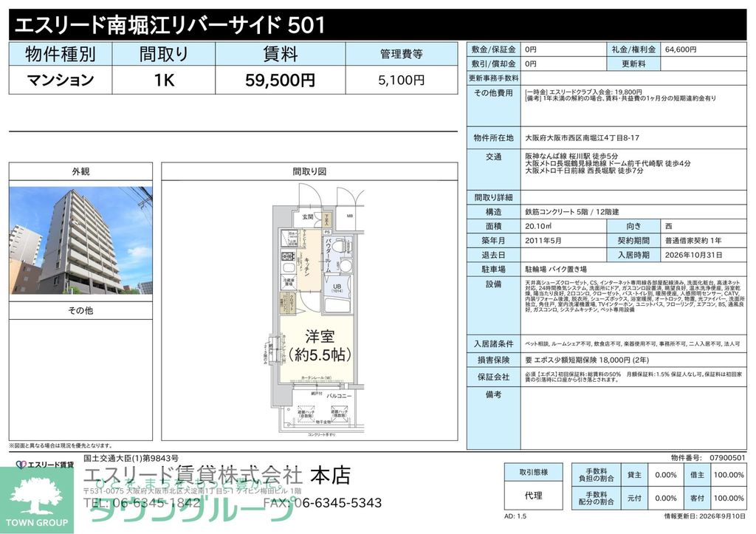This screenshot has width=756, height=534.
Task: Click the 設備 label cell
Action: (494, 306)
